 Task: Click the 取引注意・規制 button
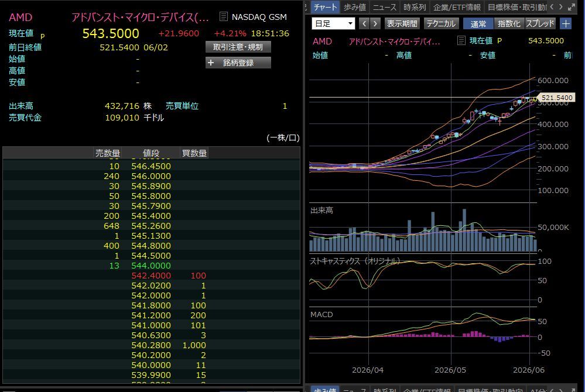coord(238,47)
